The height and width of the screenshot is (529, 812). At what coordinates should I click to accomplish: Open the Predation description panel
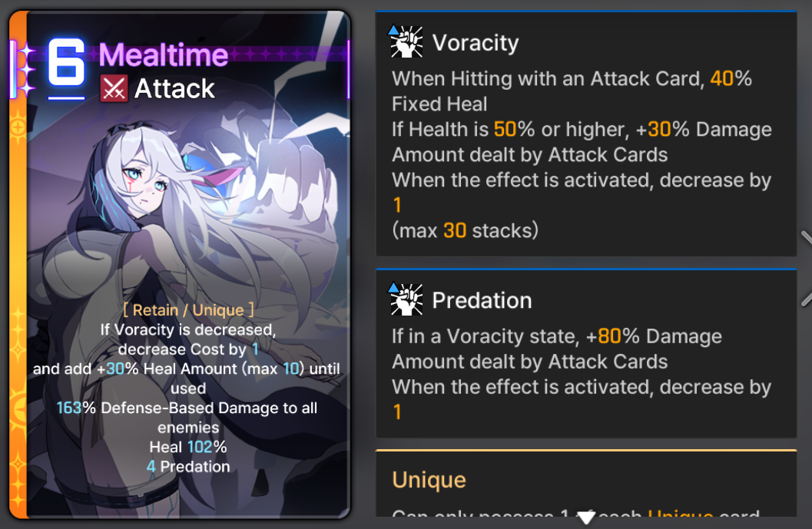586,353
